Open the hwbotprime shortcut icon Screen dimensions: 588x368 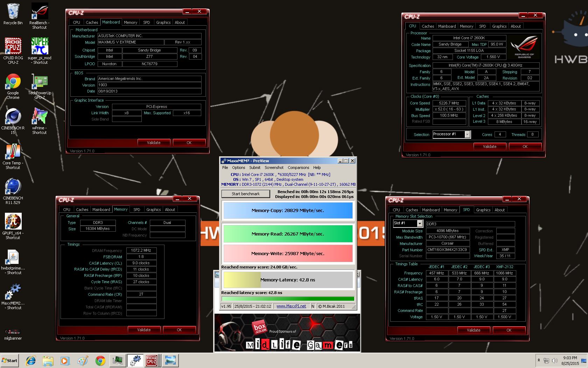13,261
